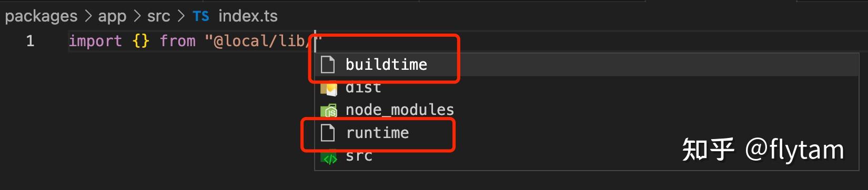Screen dimensions: 868x190
Task: Open the packages breadcrumb segment
Action: click(41, 17)
